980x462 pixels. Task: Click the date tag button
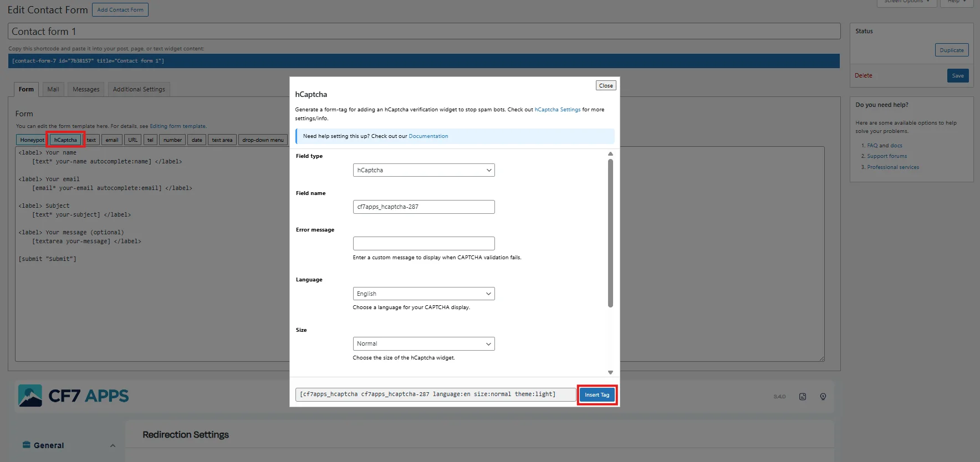coord(197,140)
